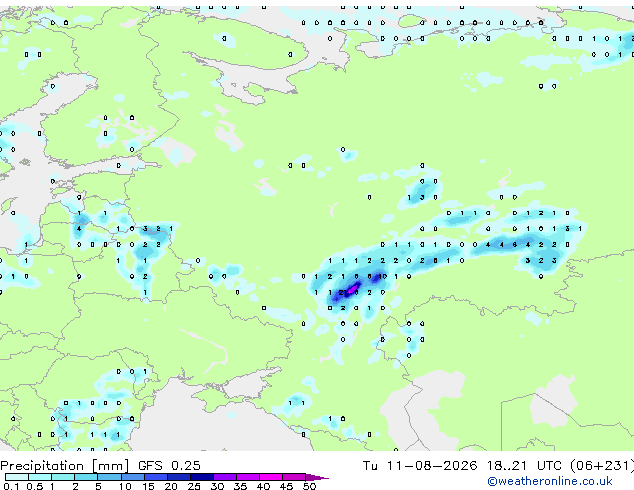Select the 2 to 5 mm legend color

click(x=86, y=477)
